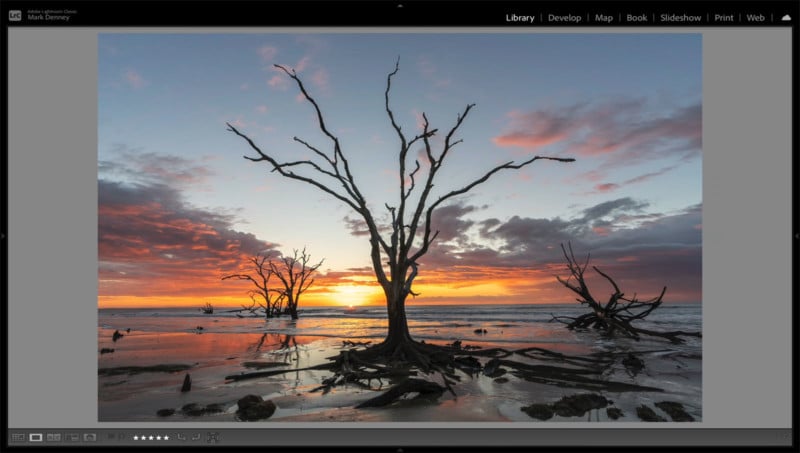Set the five-star rating
The height and width of the screenshot is (453, 800).
pos(166,437)
